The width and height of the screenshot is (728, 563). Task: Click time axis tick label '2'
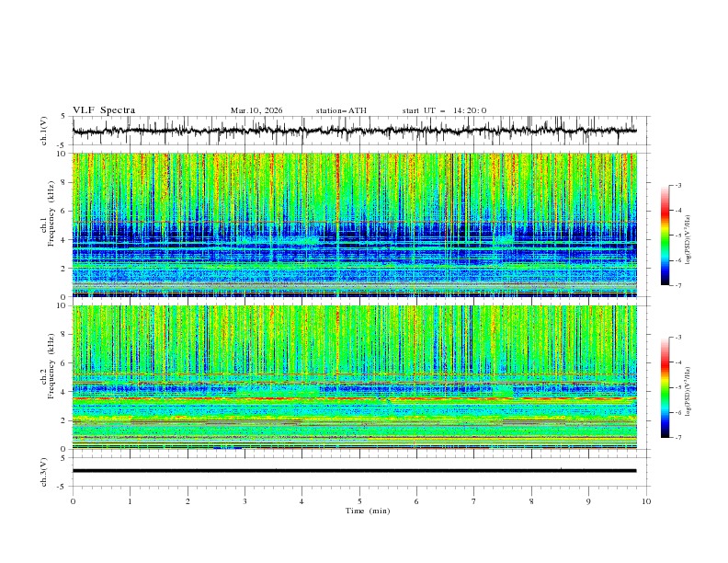coord(188,501)
